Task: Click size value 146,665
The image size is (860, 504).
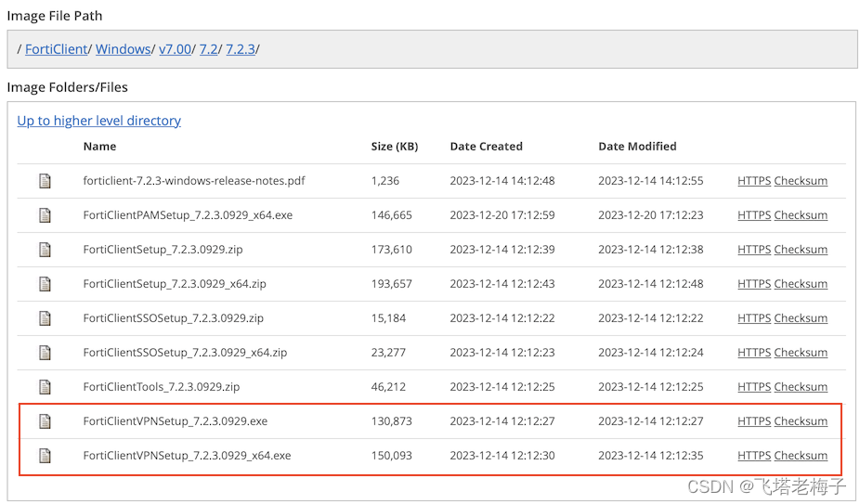Action: click(x=392, y=215)
